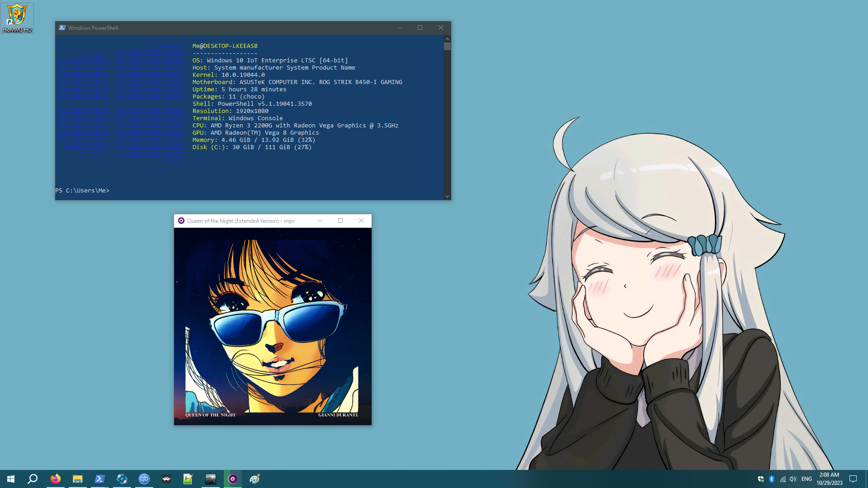Open Wi-Fi network flyout
This screenshot has width=868, height=488.
pyautogui.click(x=783, y=479)
